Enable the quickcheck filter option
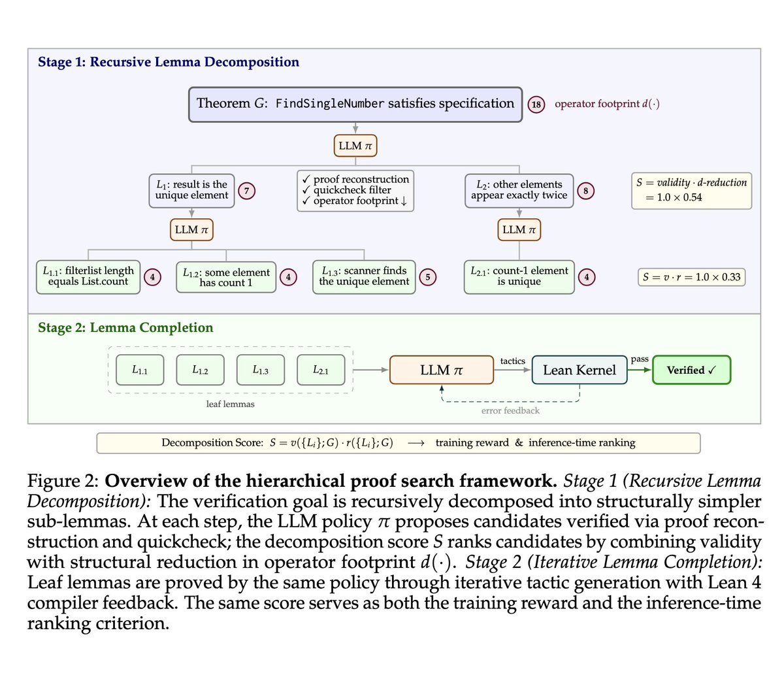The width and height of the screenshot is (784, 675). 353,190
